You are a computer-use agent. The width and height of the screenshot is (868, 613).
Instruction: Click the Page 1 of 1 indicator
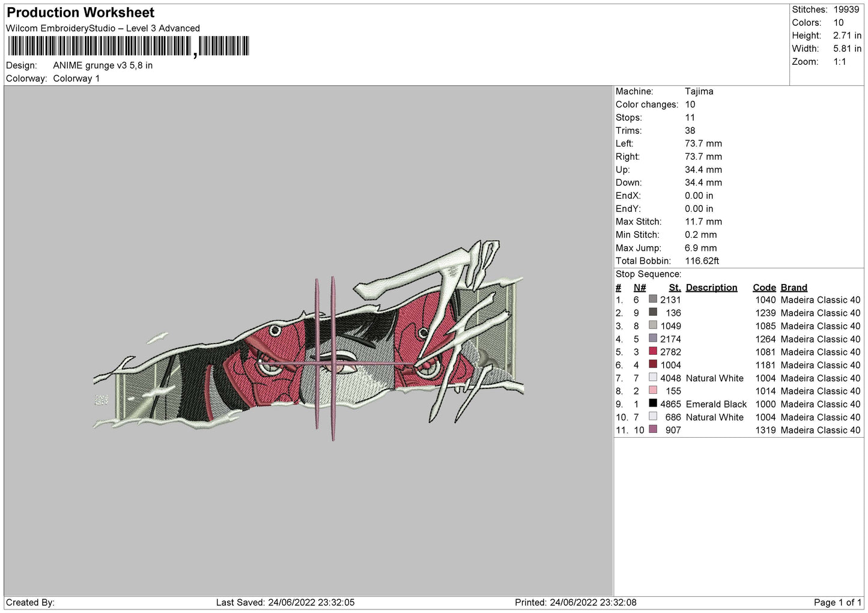point(837,602)
